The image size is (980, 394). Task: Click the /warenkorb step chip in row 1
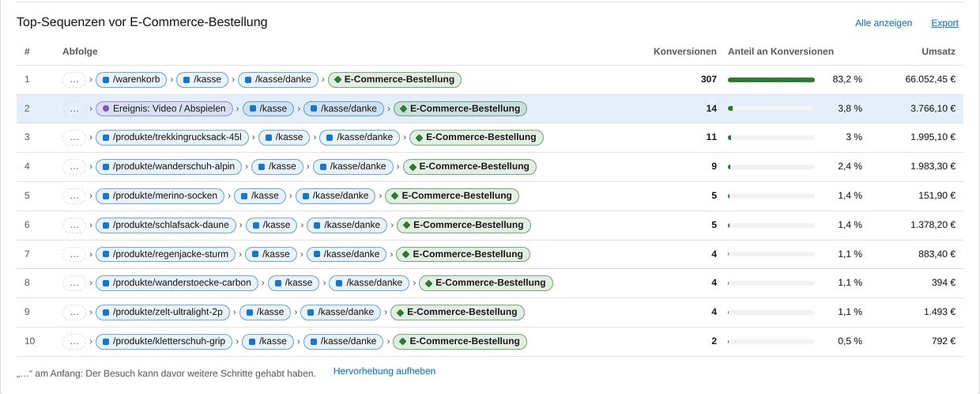point(131,79)
